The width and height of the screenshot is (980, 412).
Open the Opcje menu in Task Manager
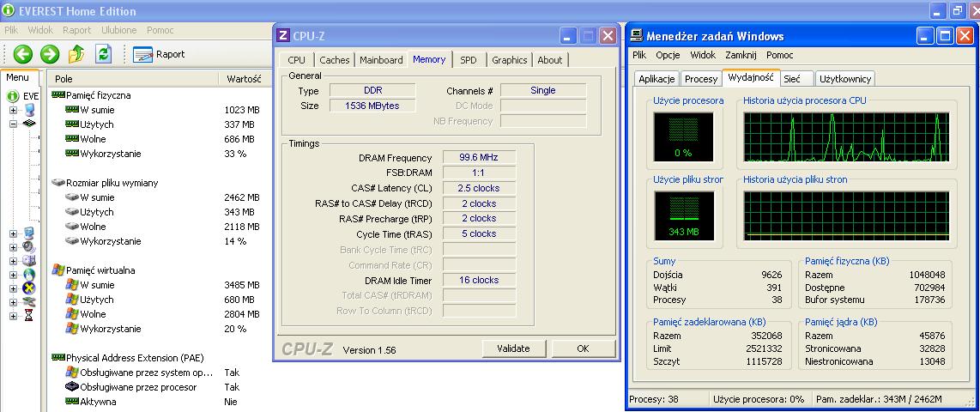(668, 55)
